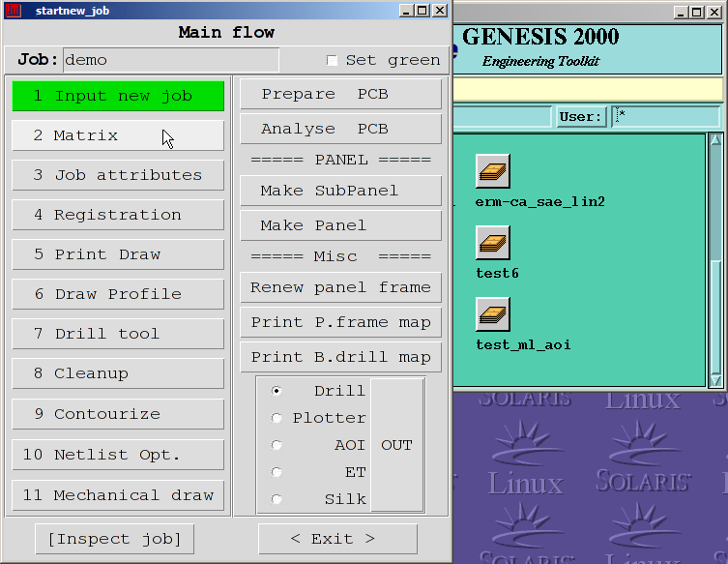The height and width of the screenshot is (564, 728).
Task: Select the Drill output radio button
Action: (277, 391)
